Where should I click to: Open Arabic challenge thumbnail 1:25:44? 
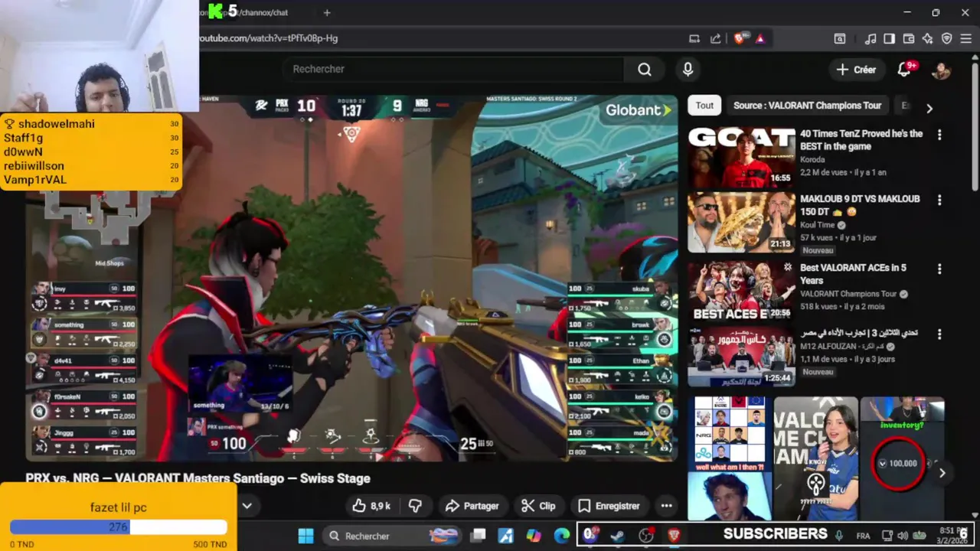pyautogui.click(x=741, y=357)
